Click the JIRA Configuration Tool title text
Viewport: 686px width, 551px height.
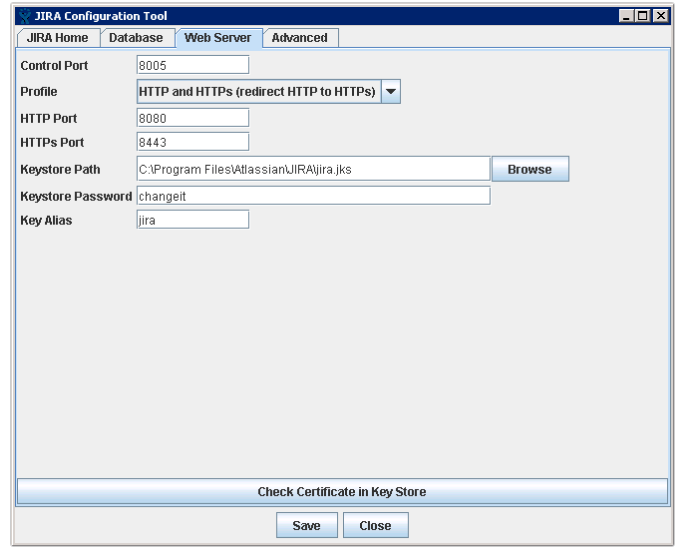(101, 16)
